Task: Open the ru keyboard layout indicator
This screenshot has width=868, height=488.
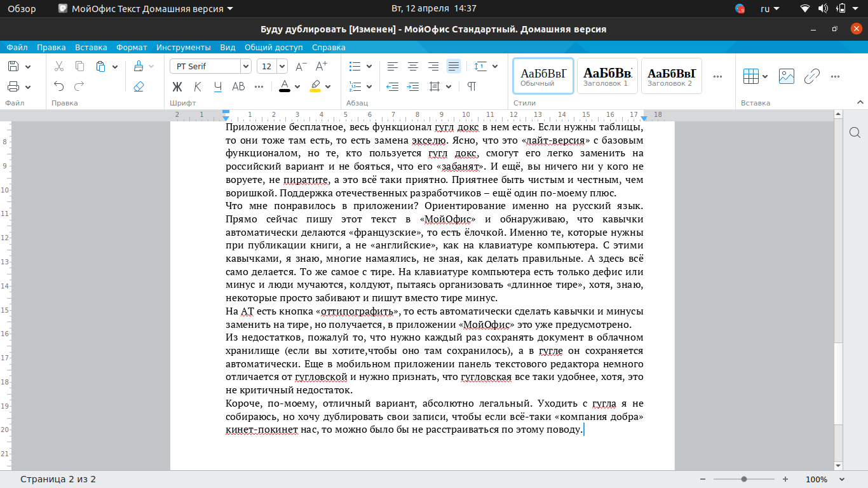Action: pyautogui.click(x=771, y=8)
